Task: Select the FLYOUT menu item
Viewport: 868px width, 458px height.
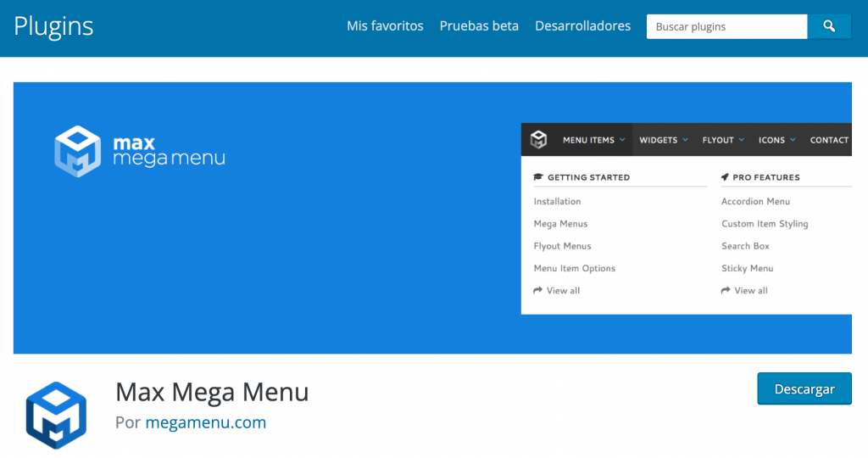Action: pyautogui.click(x=718, y=140)
